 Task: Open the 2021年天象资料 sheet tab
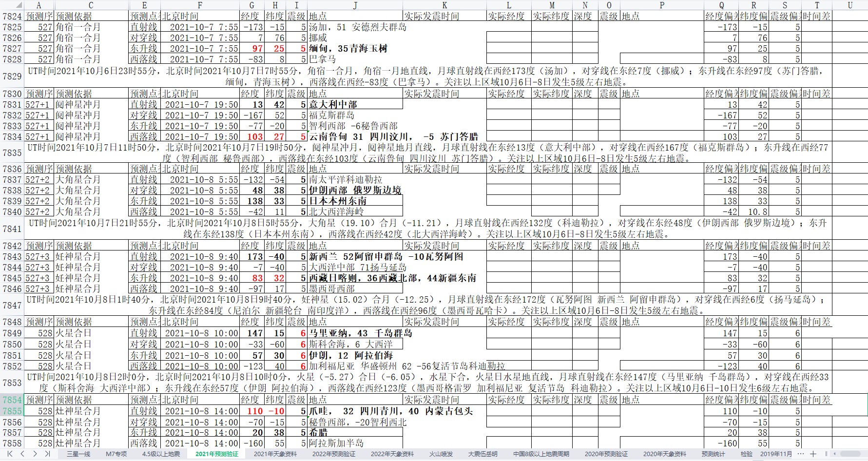click(275, 454)
